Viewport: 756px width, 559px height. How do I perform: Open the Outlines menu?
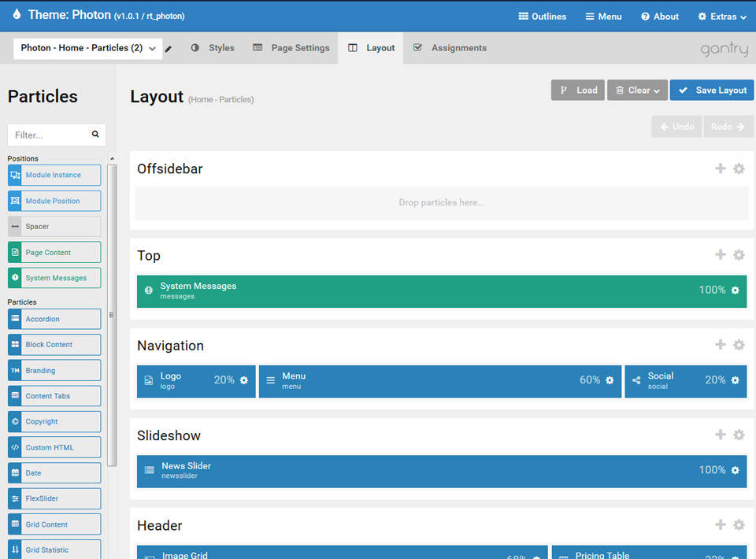[543, 17]
